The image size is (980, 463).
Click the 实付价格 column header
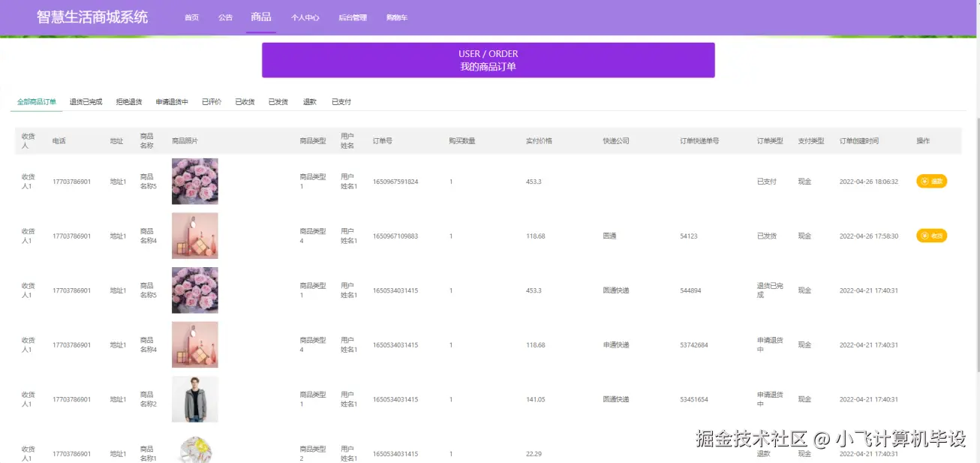point(540,141)
